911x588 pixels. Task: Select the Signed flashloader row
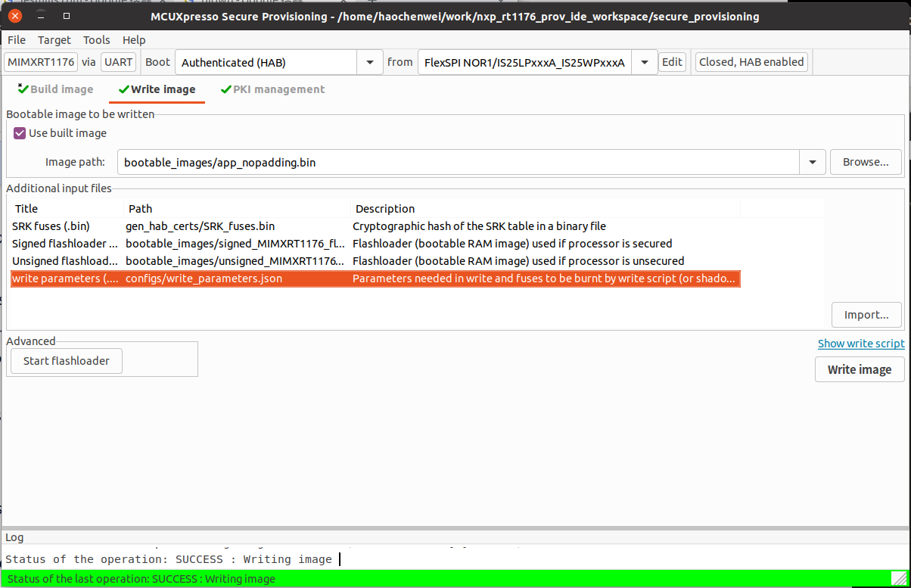(x=375, y=244)
